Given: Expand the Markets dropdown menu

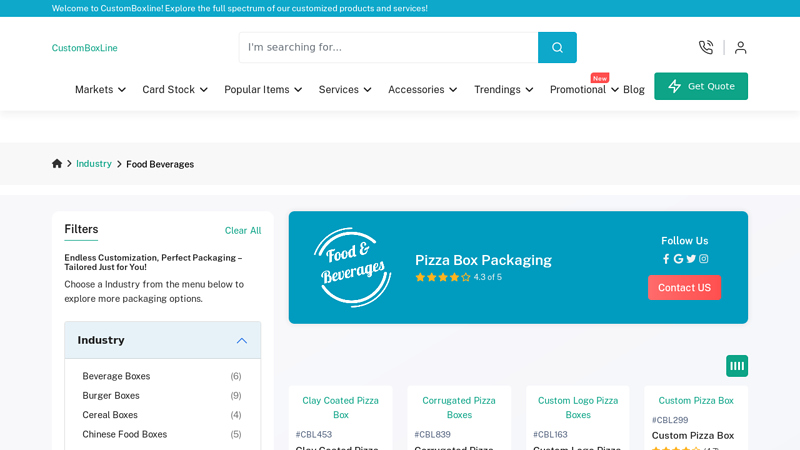Looking at the screenshot, I should 100,89.
